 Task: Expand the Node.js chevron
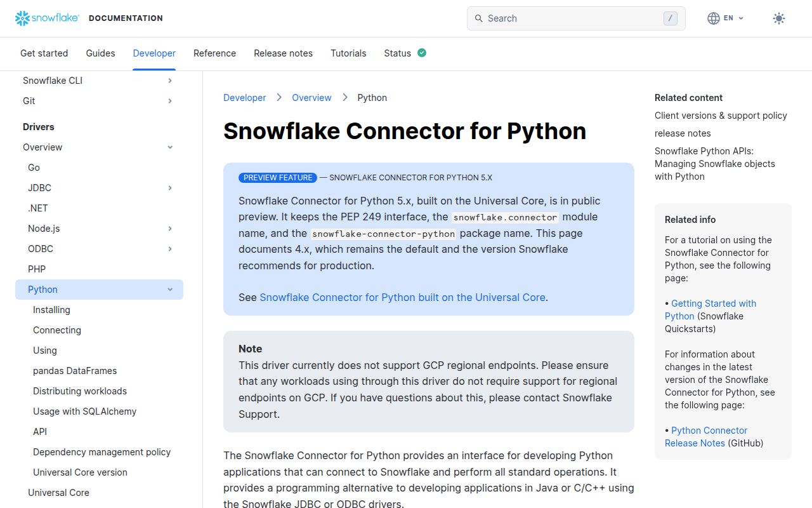click(170, 229)
